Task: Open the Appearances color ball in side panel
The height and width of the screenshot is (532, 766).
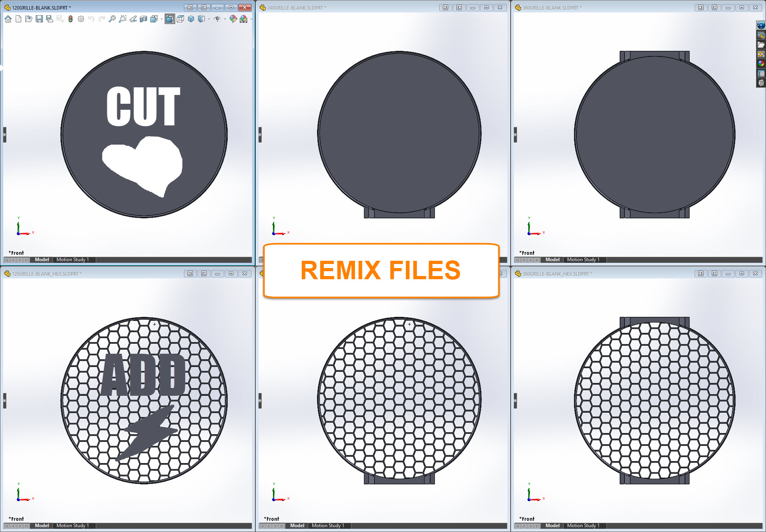Action: click(x=761, y=64)
